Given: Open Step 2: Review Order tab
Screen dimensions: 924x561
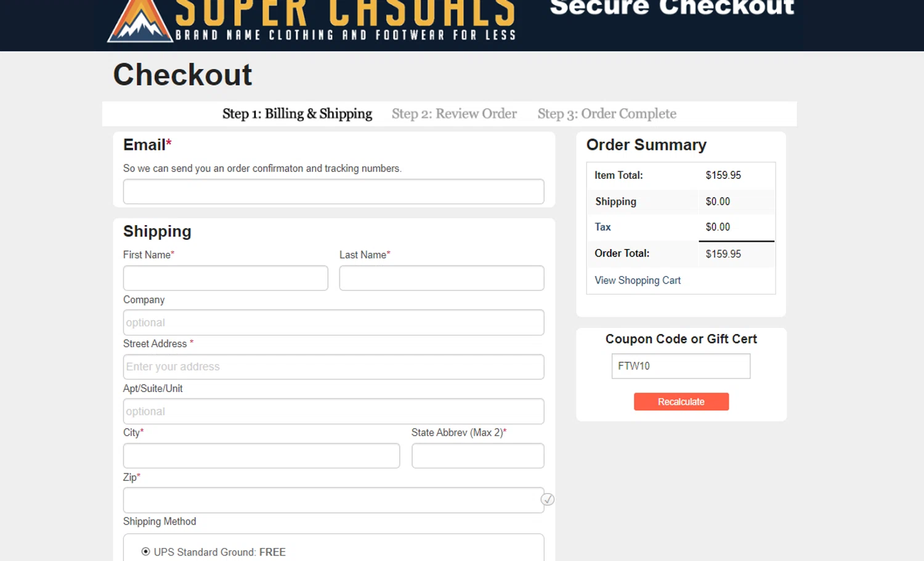Looking at the screenshot, I should [x=454, y=114].
